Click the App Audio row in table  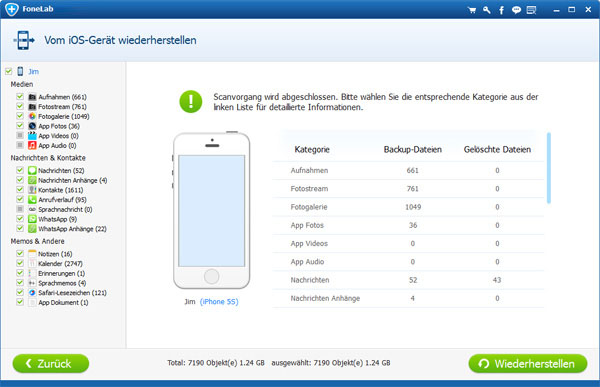pos(408,262)
